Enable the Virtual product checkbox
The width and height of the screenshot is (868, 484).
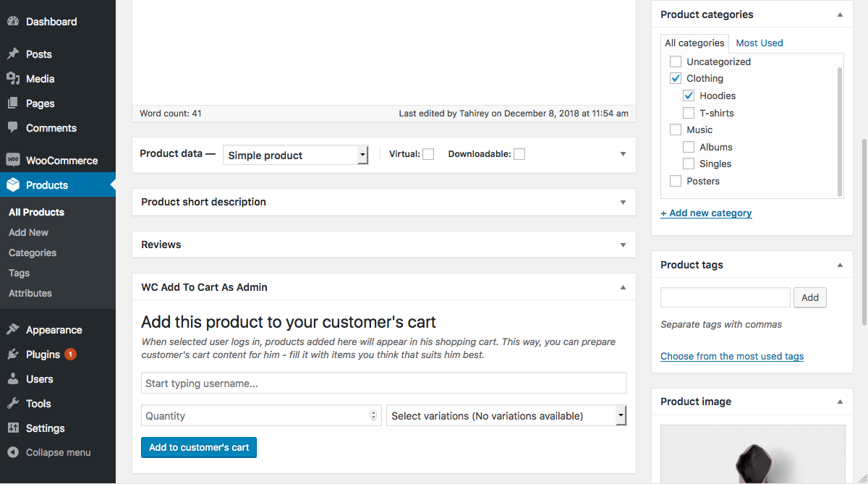pos(428,154)
